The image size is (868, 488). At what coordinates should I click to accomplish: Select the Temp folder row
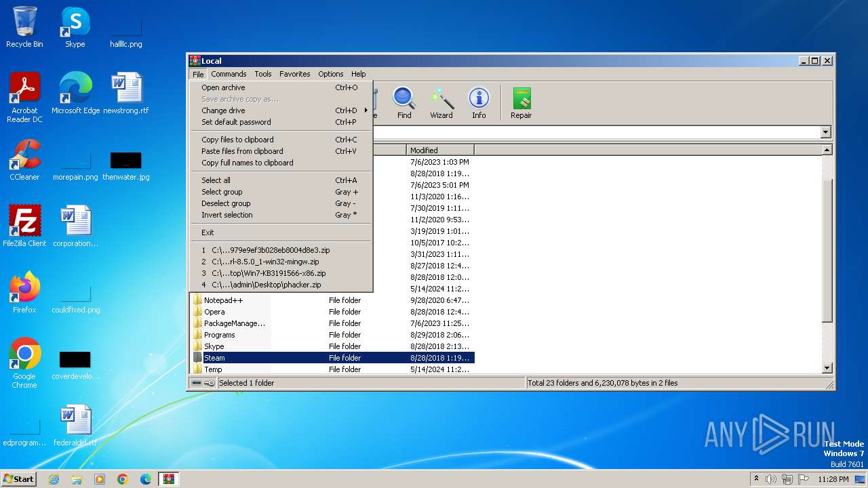click(332, 369)
